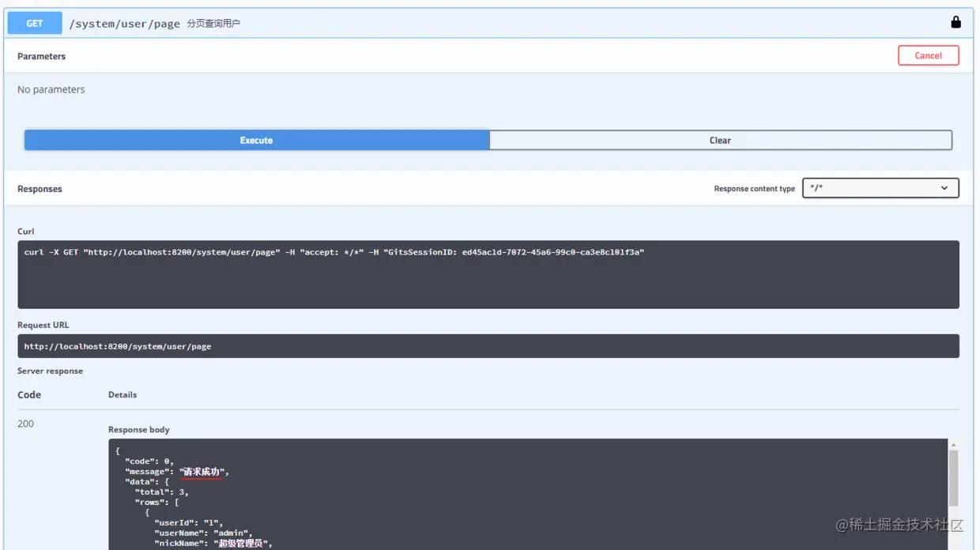
Task: Click the Server response label
Action: coord(50,371)
